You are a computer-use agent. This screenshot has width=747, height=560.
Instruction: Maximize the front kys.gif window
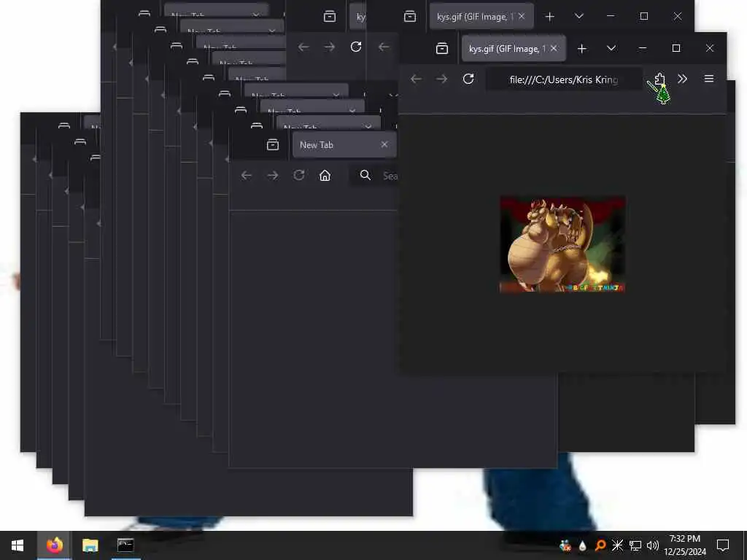pos(676,48)
